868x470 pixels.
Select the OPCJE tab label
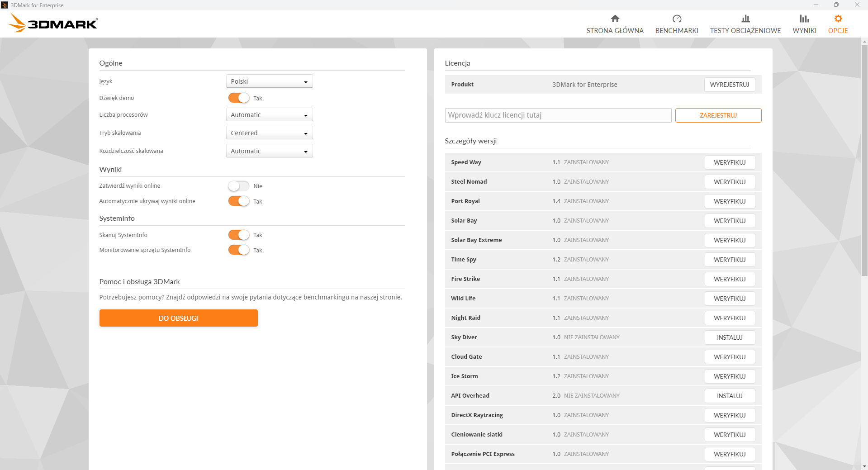(x=838, y=31)
